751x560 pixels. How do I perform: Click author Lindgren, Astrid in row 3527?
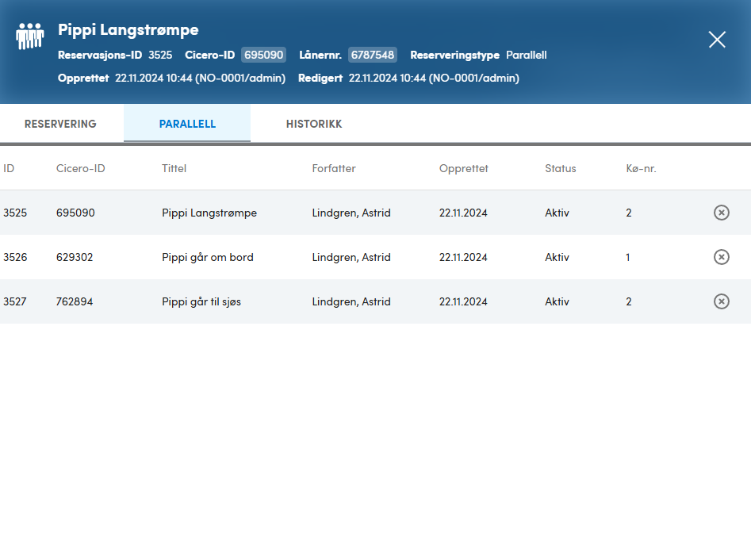coord(351,301)
